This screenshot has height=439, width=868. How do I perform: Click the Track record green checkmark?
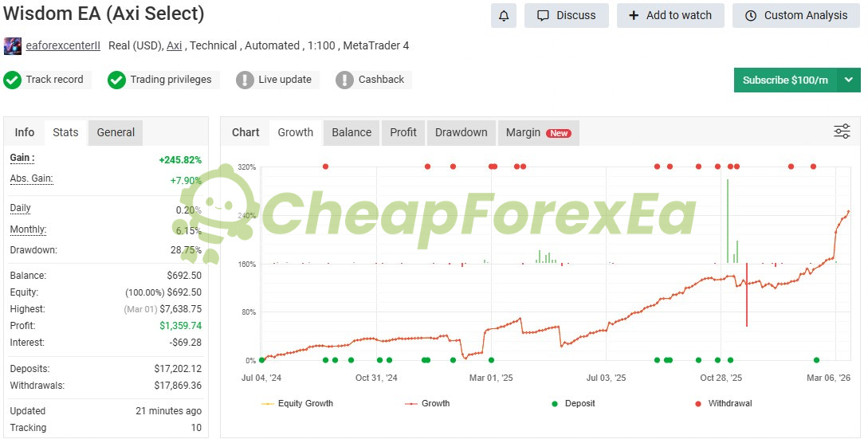[x=12, y=80]
